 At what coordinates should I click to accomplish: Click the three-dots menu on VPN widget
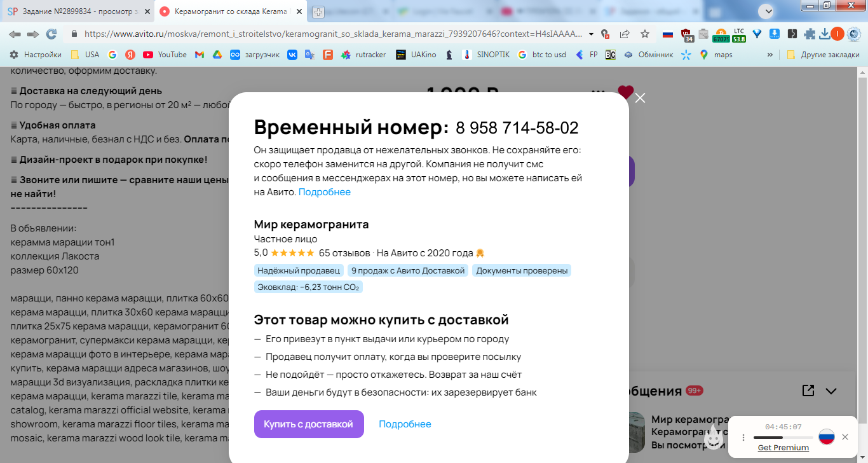(743, 437)
